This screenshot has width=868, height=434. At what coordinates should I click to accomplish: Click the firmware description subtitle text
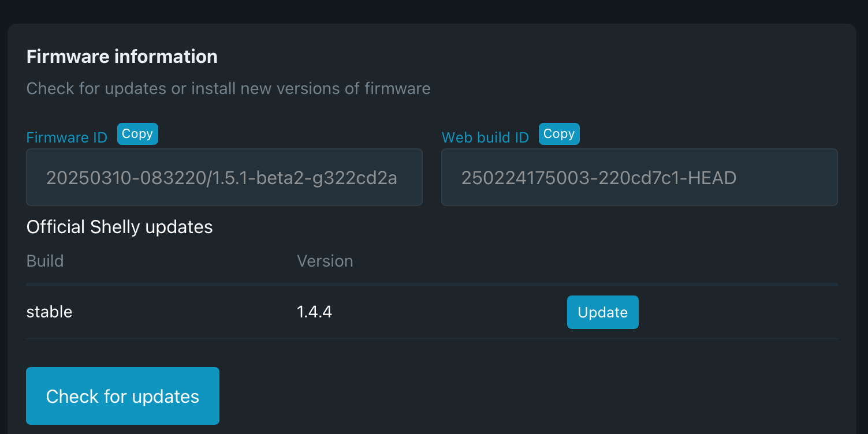pyautogui.click(x=228, y=88)
